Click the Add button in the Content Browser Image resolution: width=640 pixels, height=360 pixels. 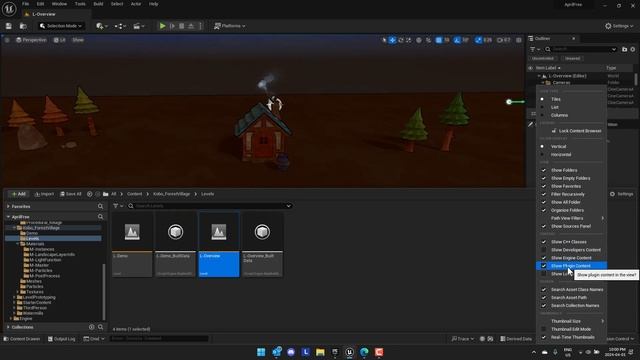coord(18,194)
